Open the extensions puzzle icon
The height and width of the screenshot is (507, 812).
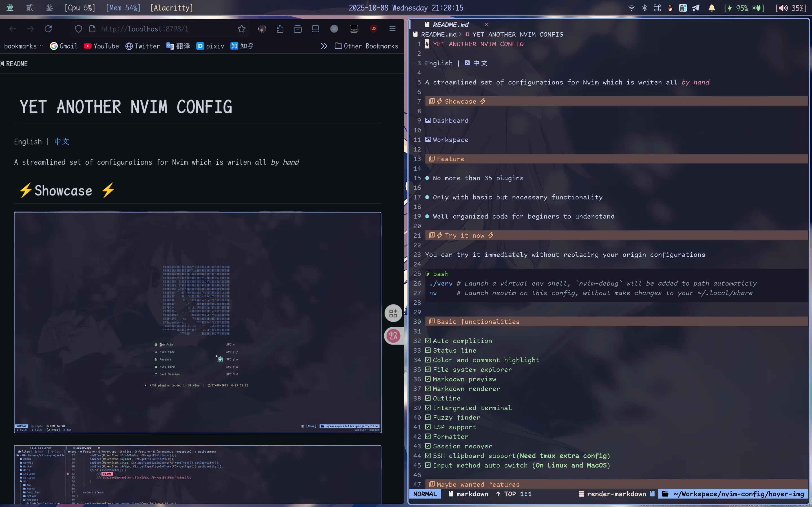[280, 29]
